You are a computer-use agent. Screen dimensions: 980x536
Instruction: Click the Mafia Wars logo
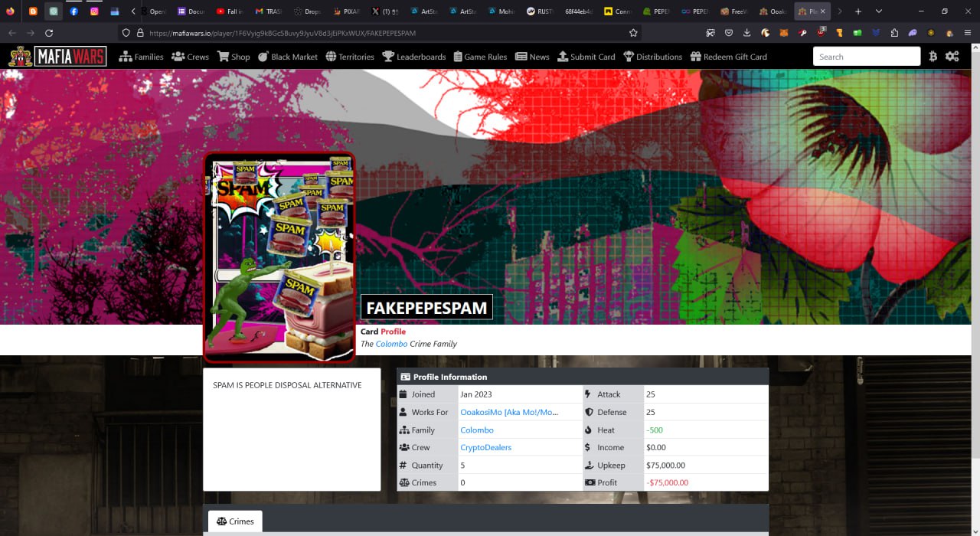[58, 56]
